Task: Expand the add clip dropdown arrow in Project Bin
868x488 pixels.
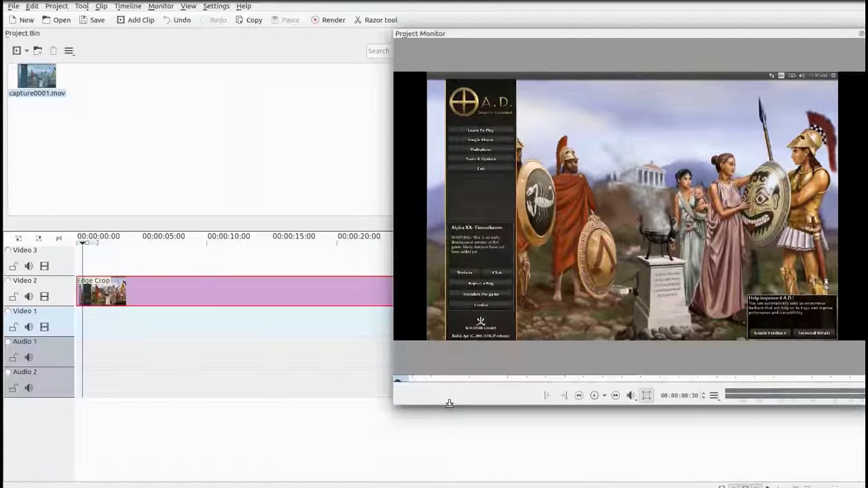Action: [x=26, y=51]
